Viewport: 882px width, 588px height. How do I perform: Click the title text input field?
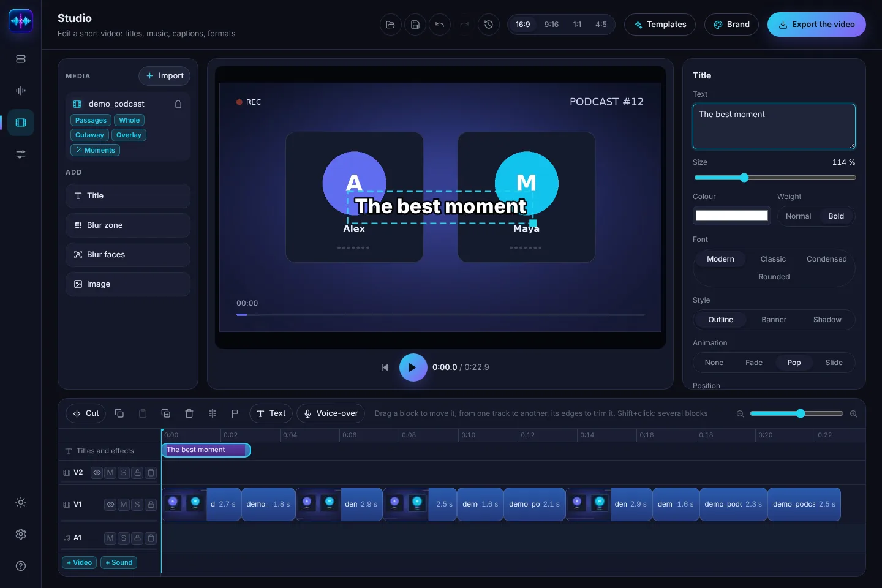[774, 126]
